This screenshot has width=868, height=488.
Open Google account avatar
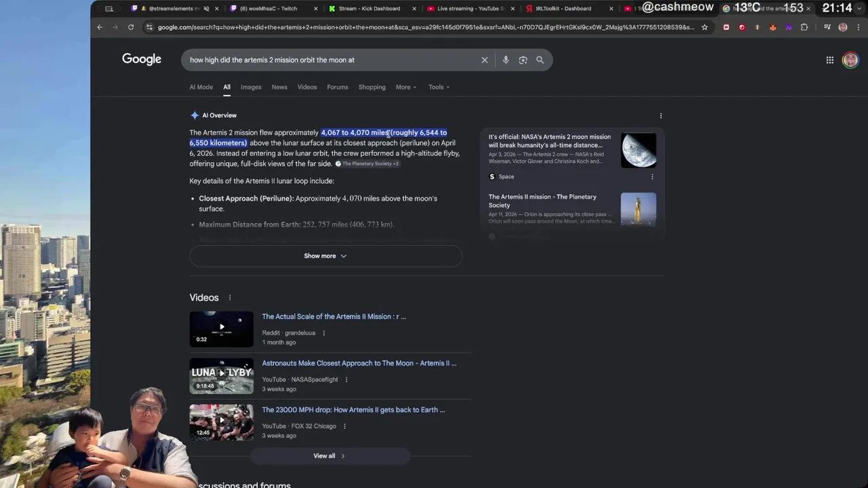coord(850,60)
